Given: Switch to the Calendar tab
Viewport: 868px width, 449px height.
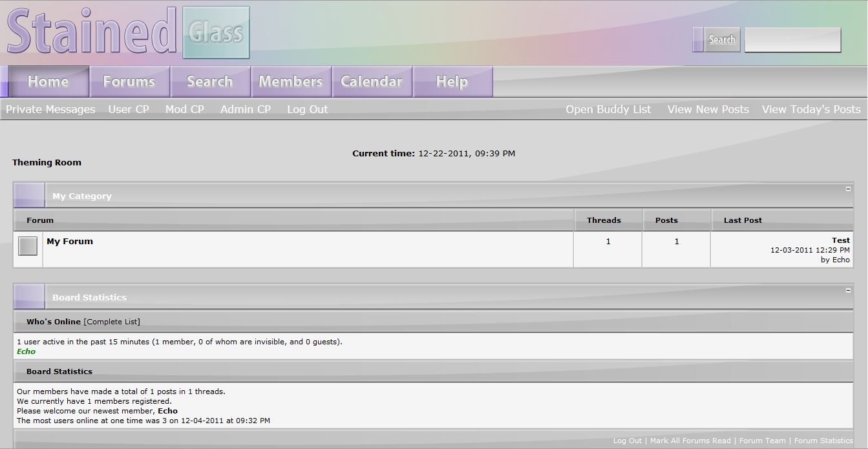Looking at the screenshot, I should 372,82.
